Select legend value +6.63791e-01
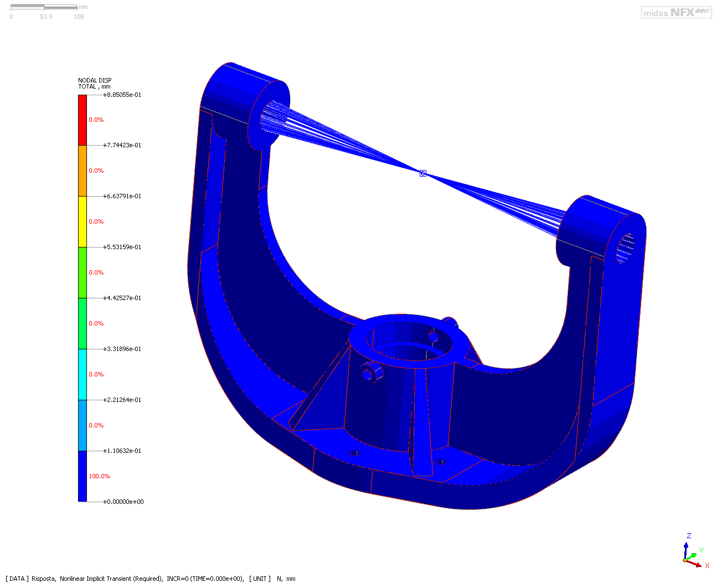 [122, 196]
